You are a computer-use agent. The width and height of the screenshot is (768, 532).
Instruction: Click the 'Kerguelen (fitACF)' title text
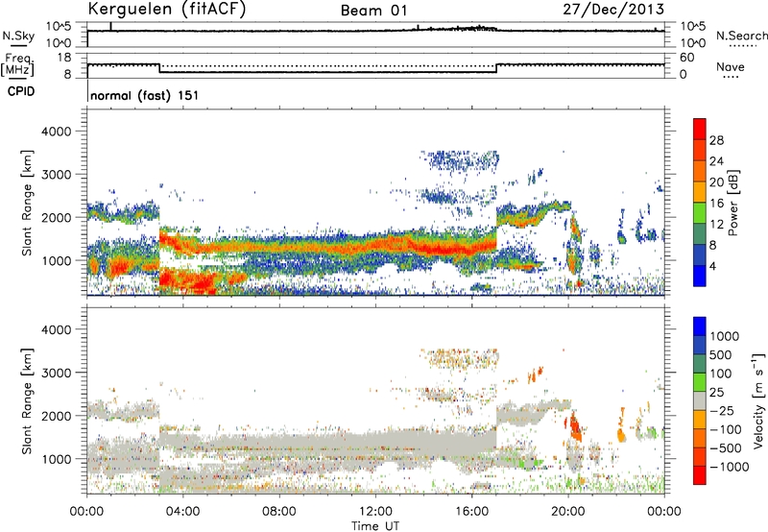tap(167, 10)
